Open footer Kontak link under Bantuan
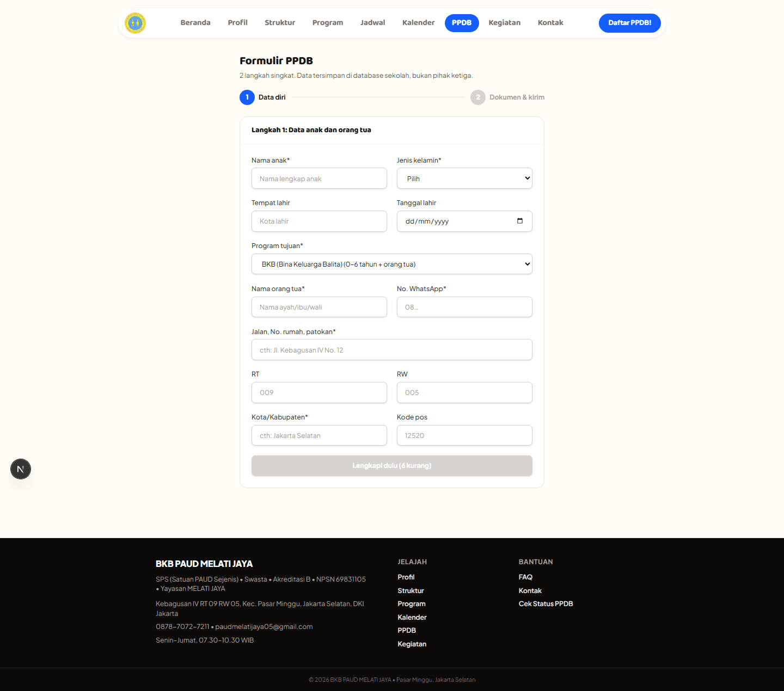The width and height of the screenshot is (784, 691). click(530, 591)
